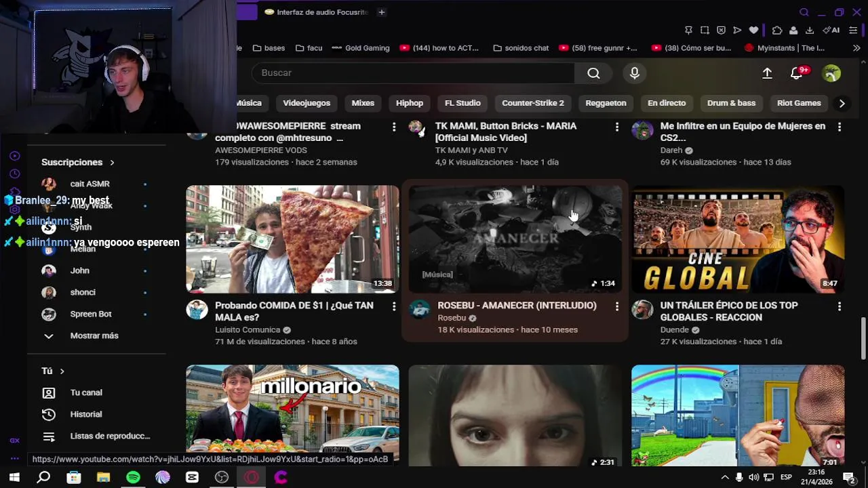This screenshot has width=868, height=488.
Task: Click the send/flow arrow icon in toolbar
Action: (x=737, y=30)
